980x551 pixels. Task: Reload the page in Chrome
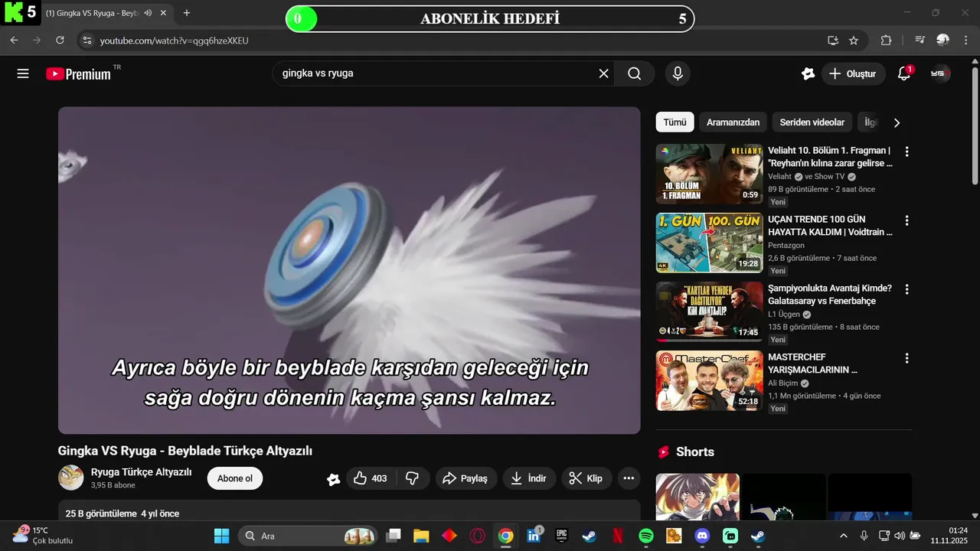(x=60, y=40)
